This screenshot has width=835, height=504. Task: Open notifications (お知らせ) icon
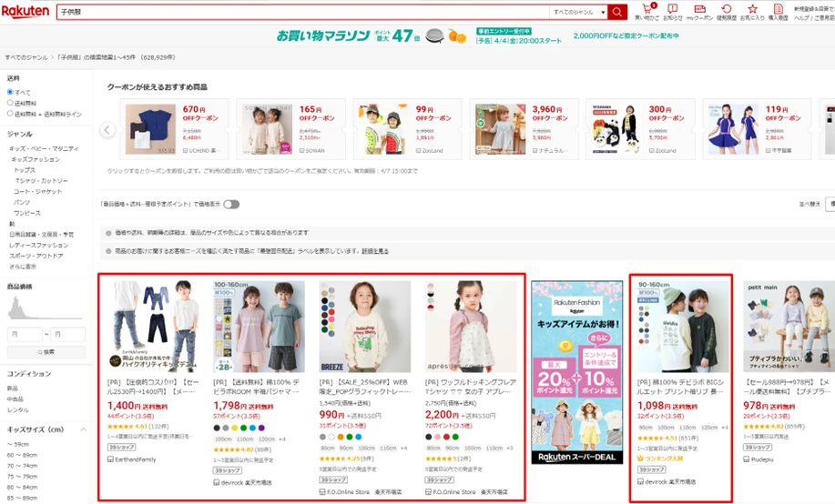click(672, 11)
